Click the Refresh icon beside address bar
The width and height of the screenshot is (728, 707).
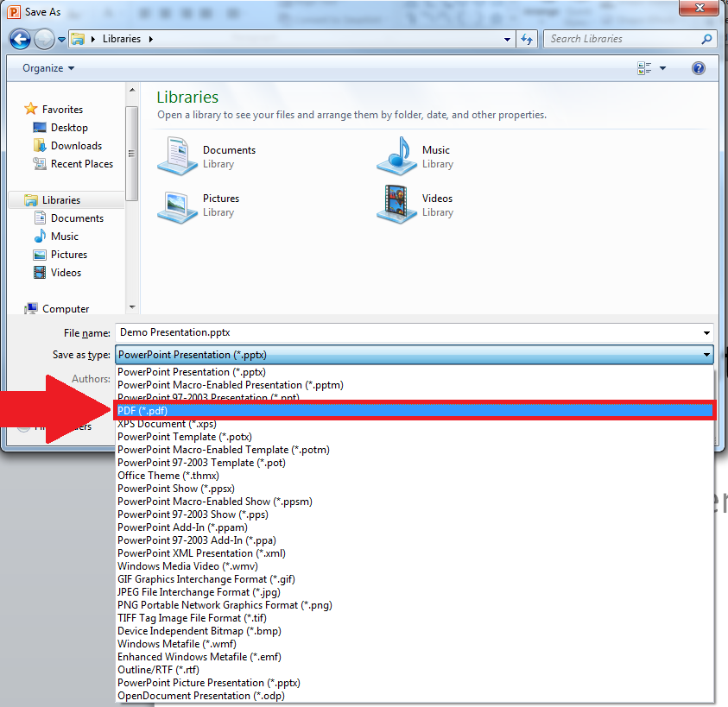(527, 39)
